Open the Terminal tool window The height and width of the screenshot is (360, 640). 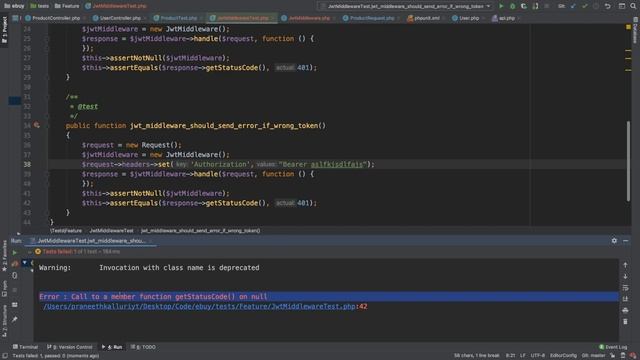click(25, 347)
